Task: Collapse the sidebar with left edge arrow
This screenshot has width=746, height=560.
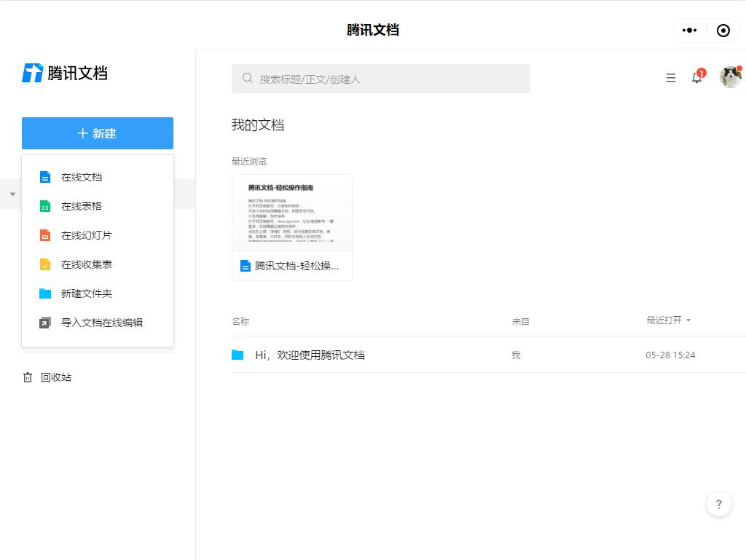Action: [12, 194]
